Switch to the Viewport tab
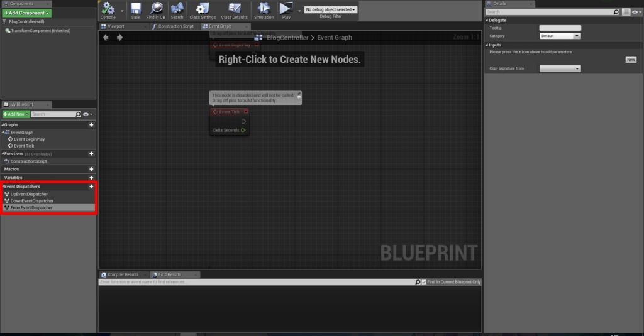The height and width of the screenshot is (336, 644). (x=123, y=26)
